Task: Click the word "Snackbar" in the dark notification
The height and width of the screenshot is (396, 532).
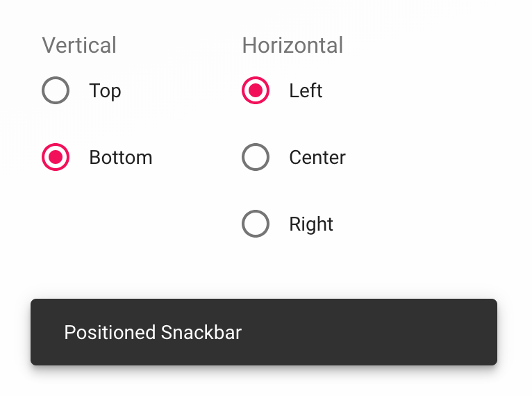Action: [201, 333]
